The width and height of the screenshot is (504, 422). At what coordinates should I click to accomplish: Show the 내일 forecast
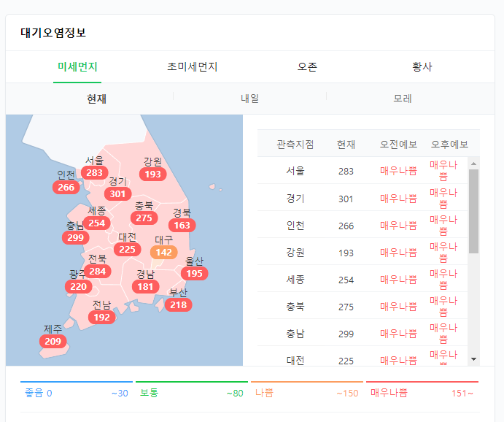click(249, 99)
